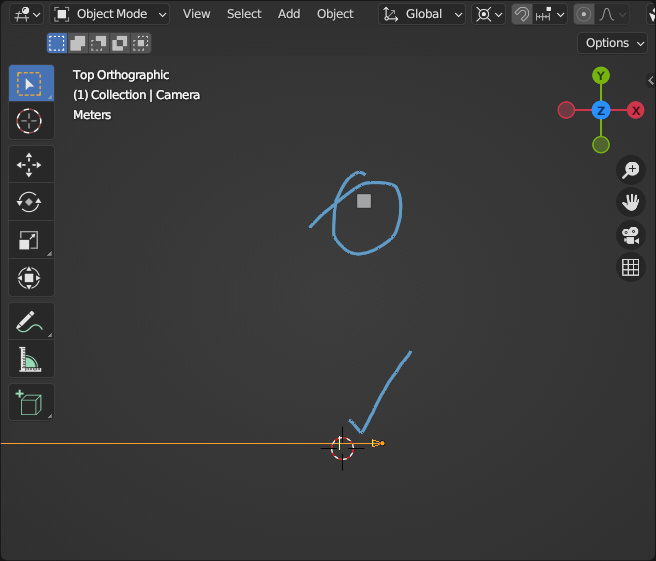Image resolution: width=656 pixels, height=561 pixels.
Task: Select the Add Cube tool
Action: 30,402
